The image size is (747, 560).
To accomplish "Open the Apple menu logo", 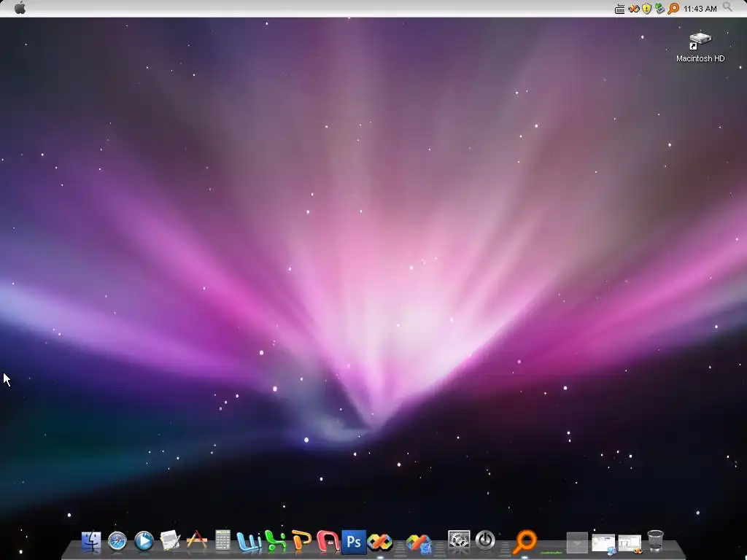I will (x=20, y=8).
